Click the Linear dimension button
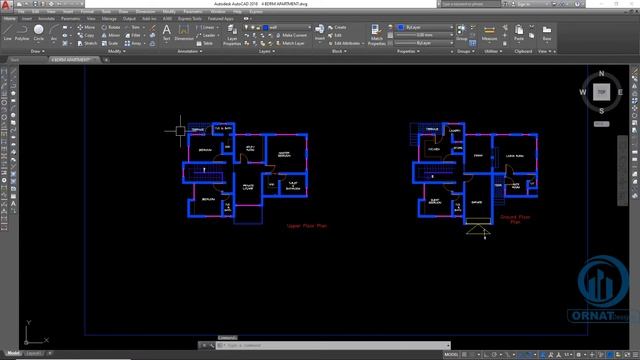Image resolution: width=640 pixels, height=360 pixels. coord(207,27)
